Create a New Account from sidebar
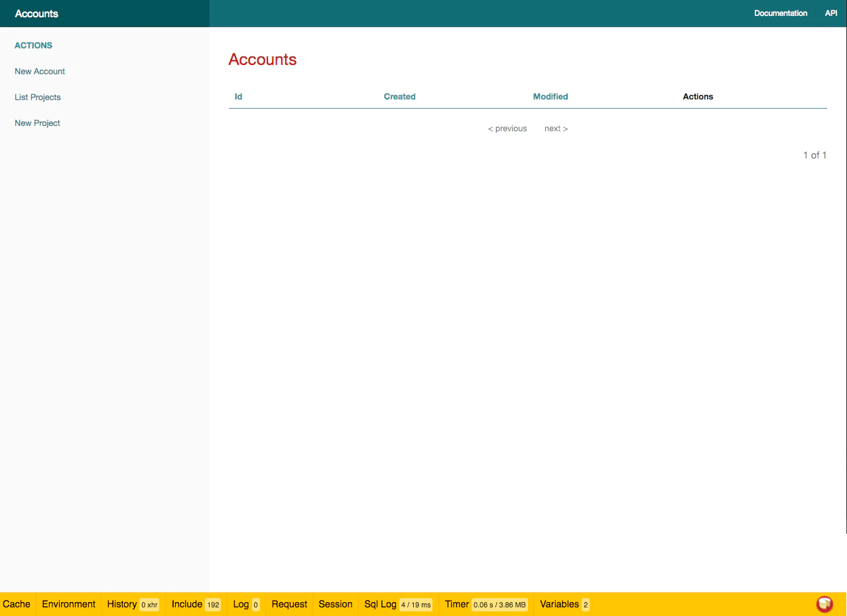This screenshot has height=616, width=847. [40, 71]
